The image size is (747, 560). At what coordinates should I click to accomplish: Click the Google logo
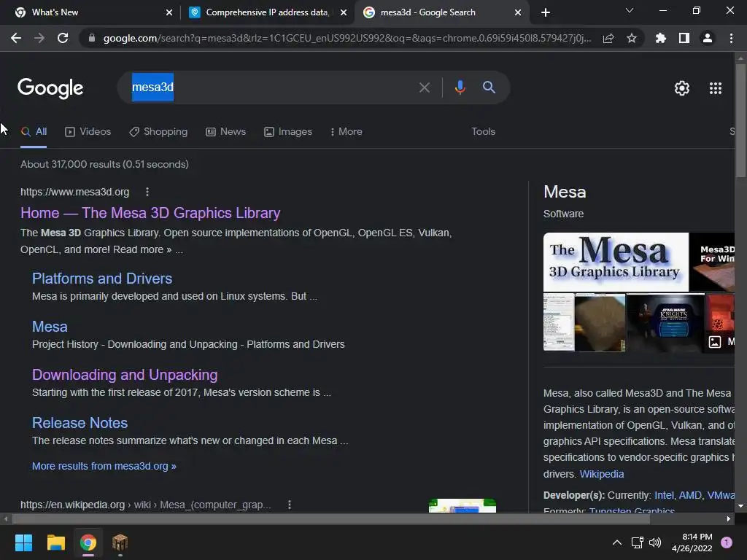pyautogui.click(x=50, y=88)
